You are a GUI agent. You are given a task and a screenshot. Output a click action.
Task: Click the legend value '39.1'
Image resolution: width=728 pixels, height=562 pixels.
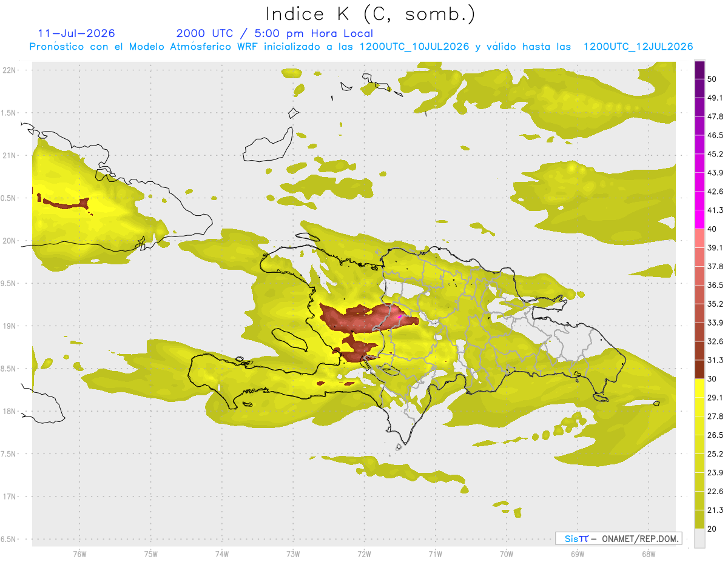[x=716, y=247]
